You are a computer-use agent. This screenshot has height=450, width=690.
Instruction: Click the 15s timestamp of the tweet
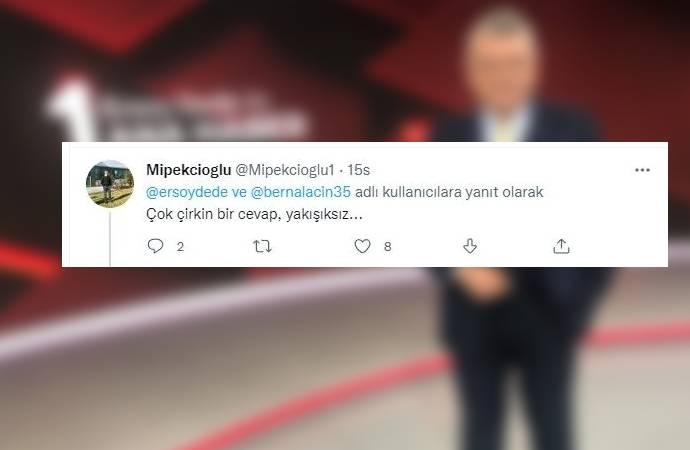359,170
